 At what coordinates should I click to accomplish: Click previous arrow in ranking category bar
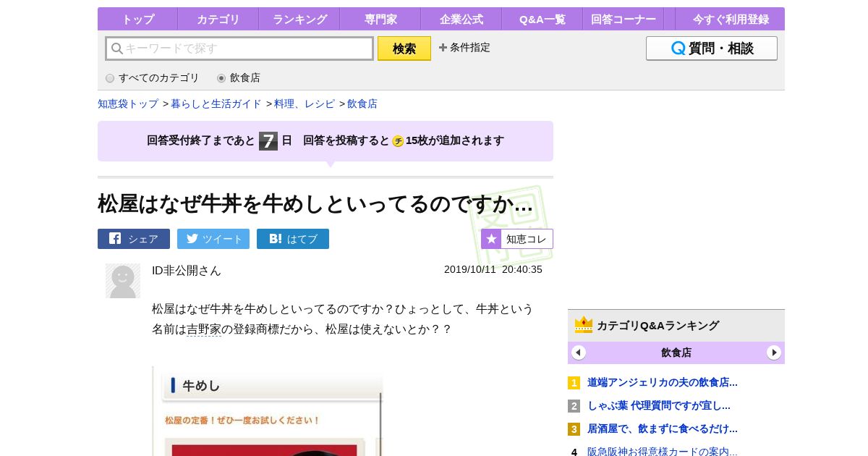[579, 352]
